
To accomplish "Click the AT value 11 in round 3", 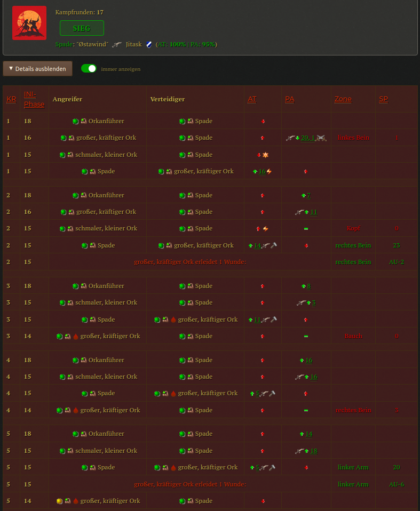I will point(258,320).
